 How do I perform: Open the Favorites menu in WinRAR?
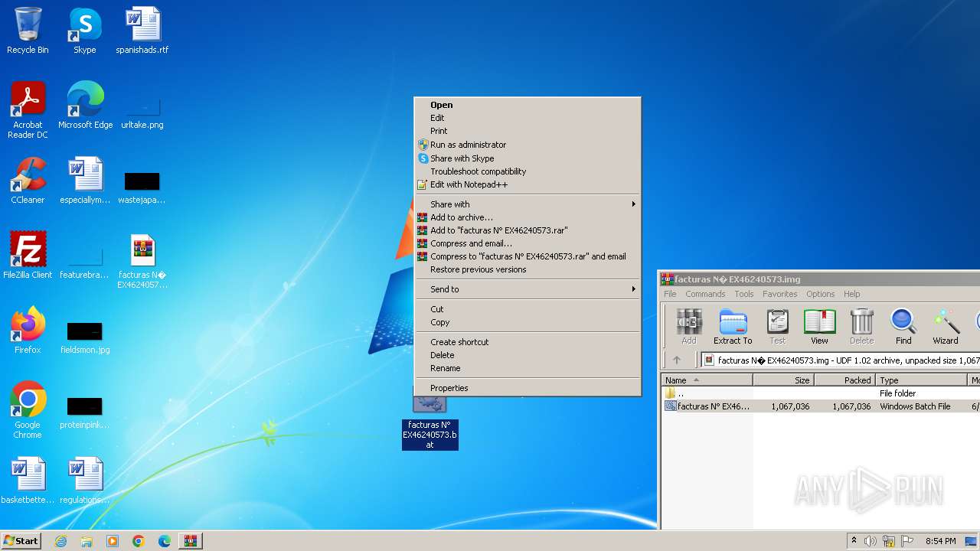(779, 294)
